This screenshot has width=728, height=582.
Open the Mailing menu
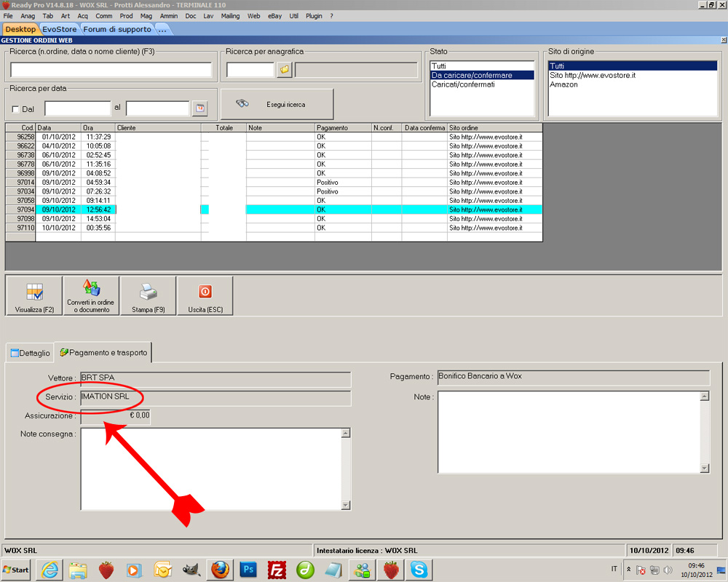[230, 16]
